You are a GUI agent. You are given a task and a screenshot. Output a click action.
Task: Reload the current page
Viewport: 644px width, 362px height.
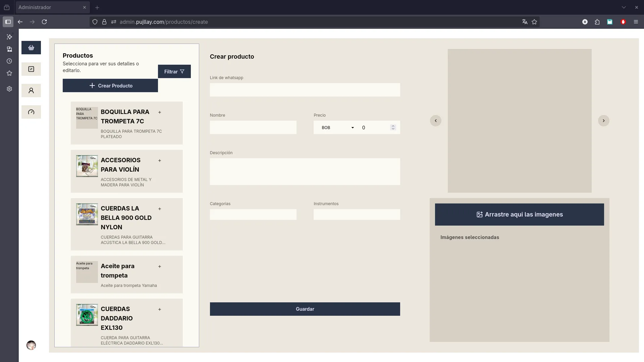click(44, 22)
